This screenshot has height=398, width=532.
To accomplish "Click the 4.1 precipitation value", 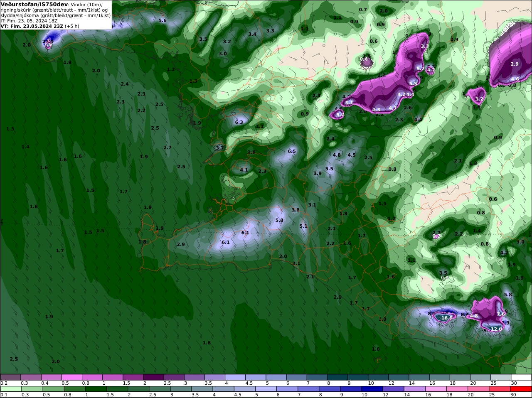I will (244, 170).
